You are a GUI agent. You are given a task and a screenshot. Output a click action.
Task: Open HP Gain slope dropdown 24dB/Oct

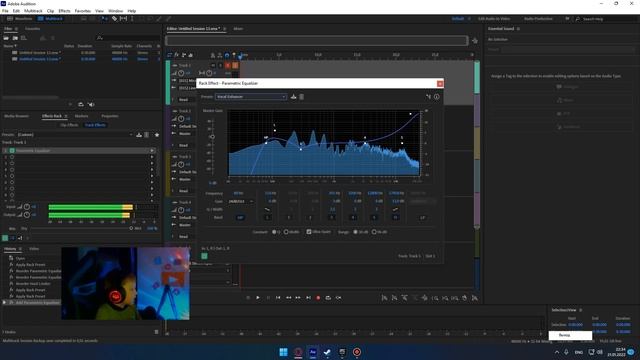coord(240,201)
